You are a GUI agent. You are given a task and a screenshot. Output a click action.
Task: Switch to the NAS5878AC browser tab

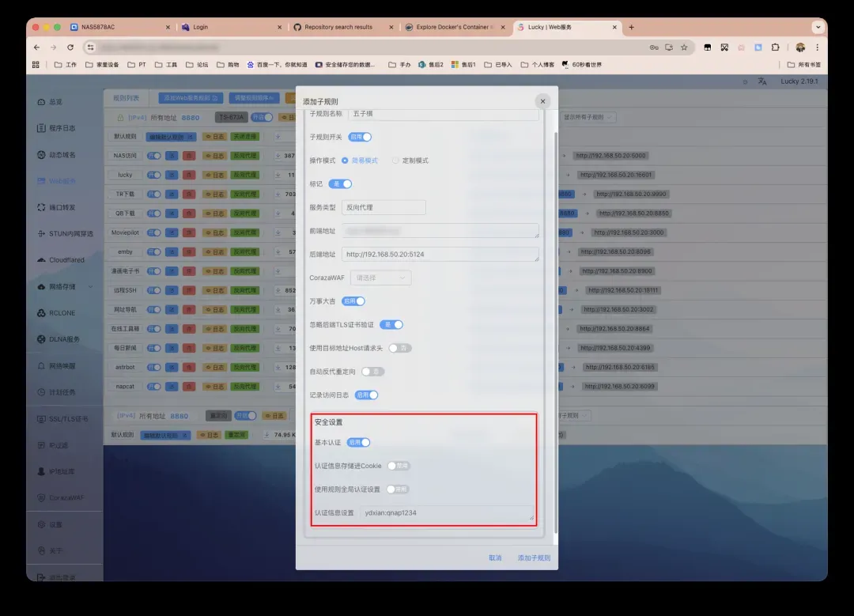[119, 27]
